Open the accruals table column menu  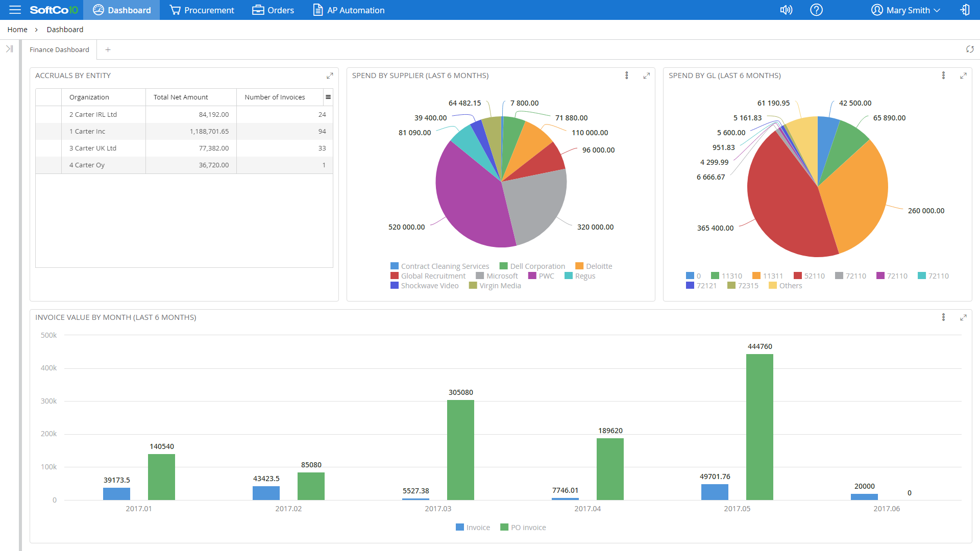point(328,97)
